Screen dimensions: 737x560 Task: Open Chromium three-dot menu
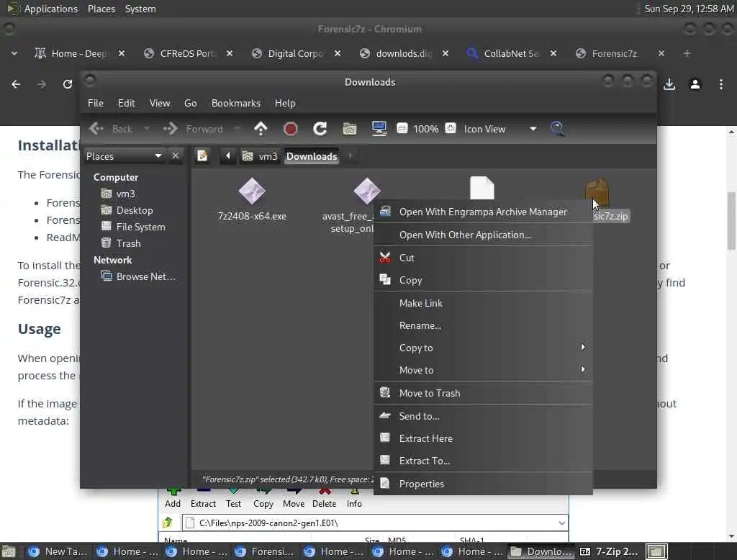pos(721,84)
